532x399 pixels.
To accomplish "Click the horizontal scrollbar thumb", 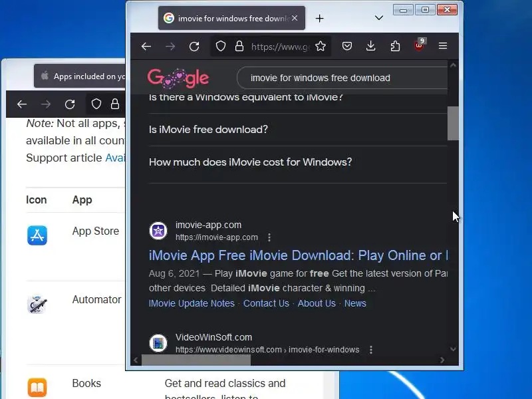I will [x=196, y=360].
